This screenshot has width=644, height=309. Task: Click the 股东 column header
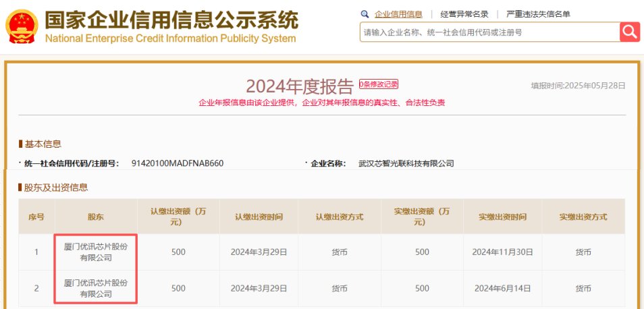96,217
